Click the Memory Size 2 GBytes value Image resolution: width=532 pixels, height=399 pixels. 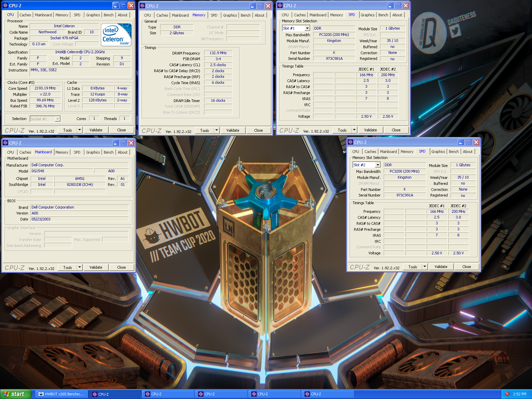(177, 33)
